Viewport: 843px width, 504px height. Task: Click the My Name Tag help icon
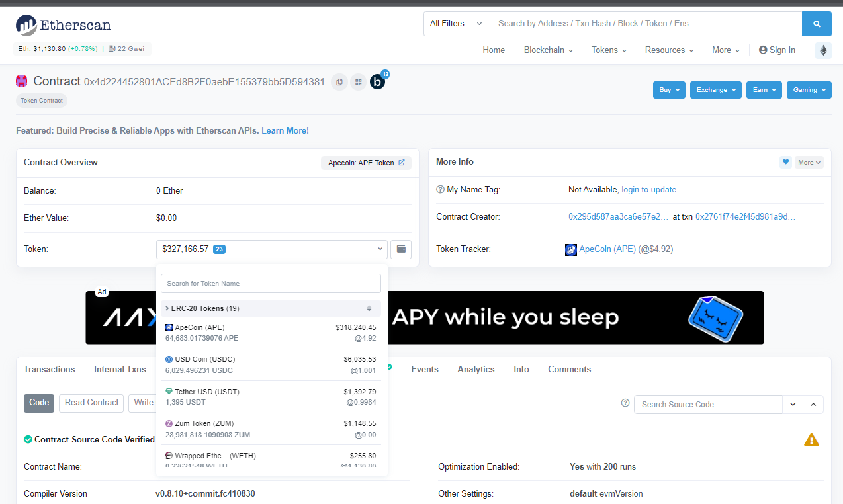click(441, 190)
